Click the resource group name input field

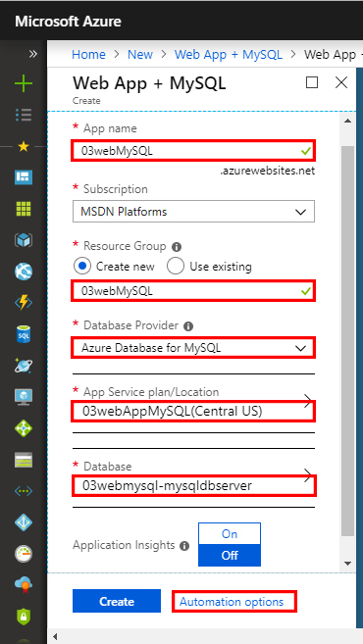pyautogui.click(x=193, y=291)
